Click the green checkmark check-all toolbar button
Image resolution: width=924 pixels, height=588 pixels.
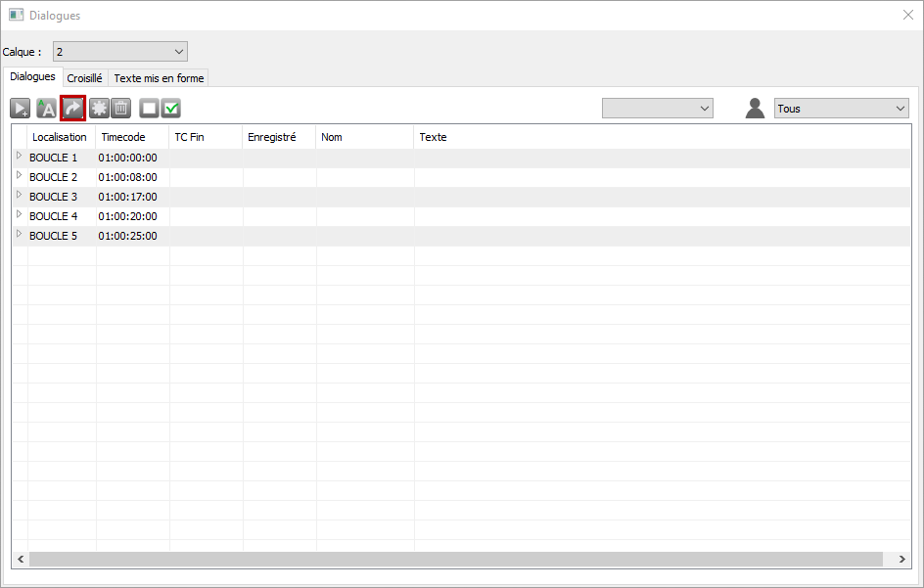click(x=171, y=109)
